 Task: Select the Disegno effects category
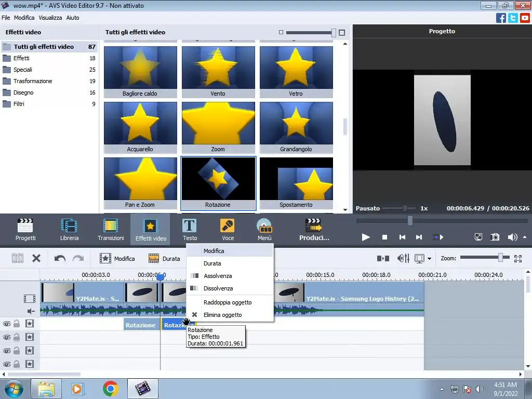(x=49, y=92)
